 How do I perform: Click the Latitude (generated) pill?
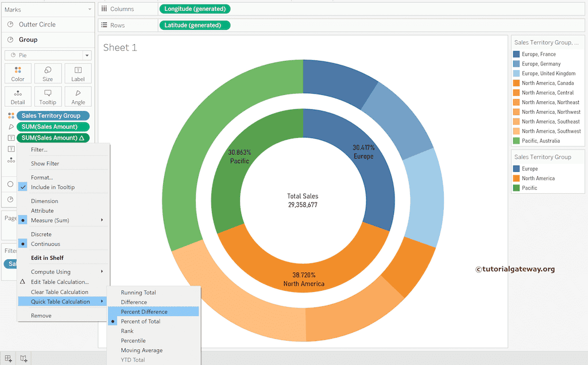pyautogui.click(x=194, y=25)
